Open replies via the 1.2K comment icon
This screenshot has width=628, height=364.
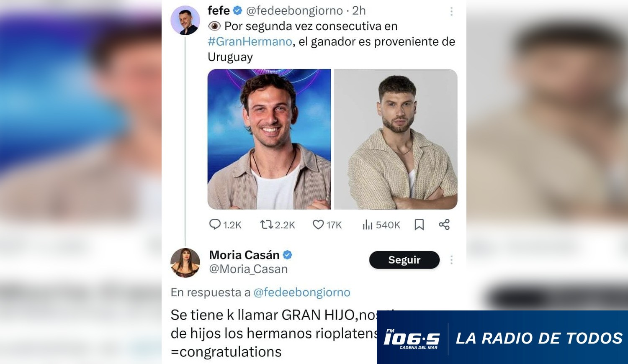point(215,225)
